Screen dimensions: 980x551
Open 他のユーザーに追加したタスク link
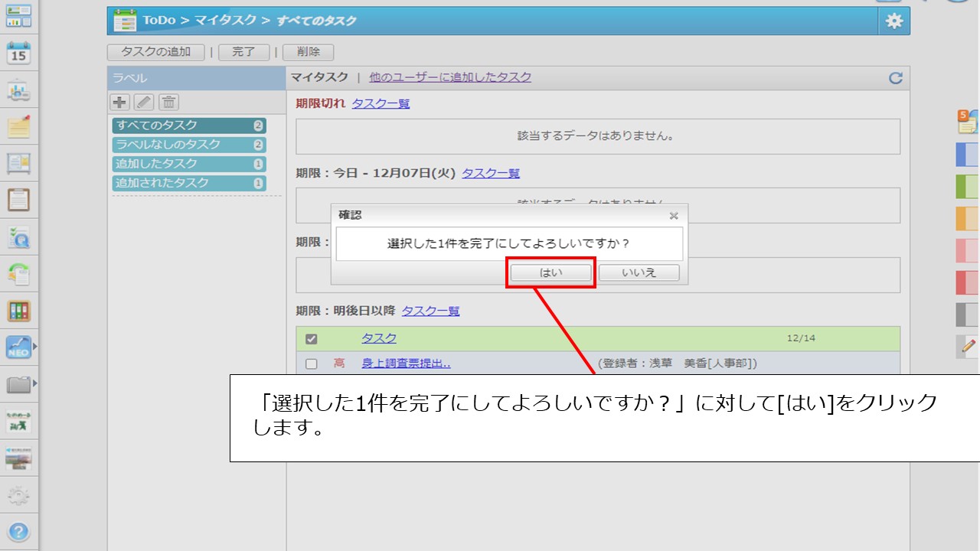point(450,77)
